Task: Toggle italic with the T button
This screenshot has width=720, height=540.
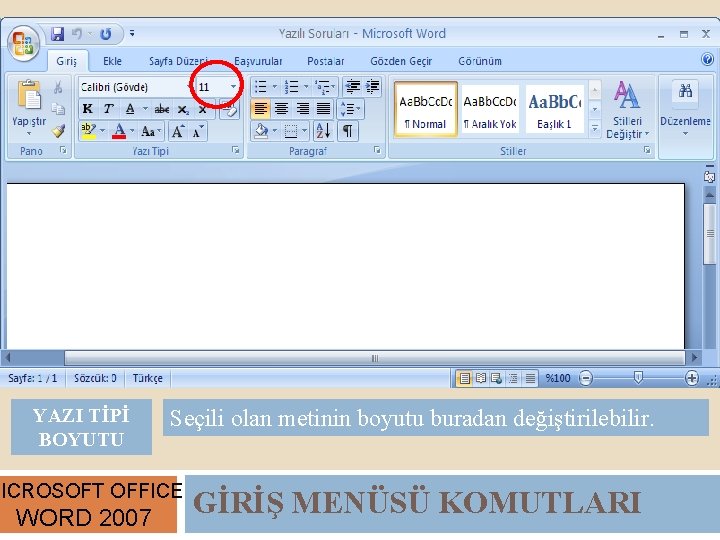Action: point(108,109)
